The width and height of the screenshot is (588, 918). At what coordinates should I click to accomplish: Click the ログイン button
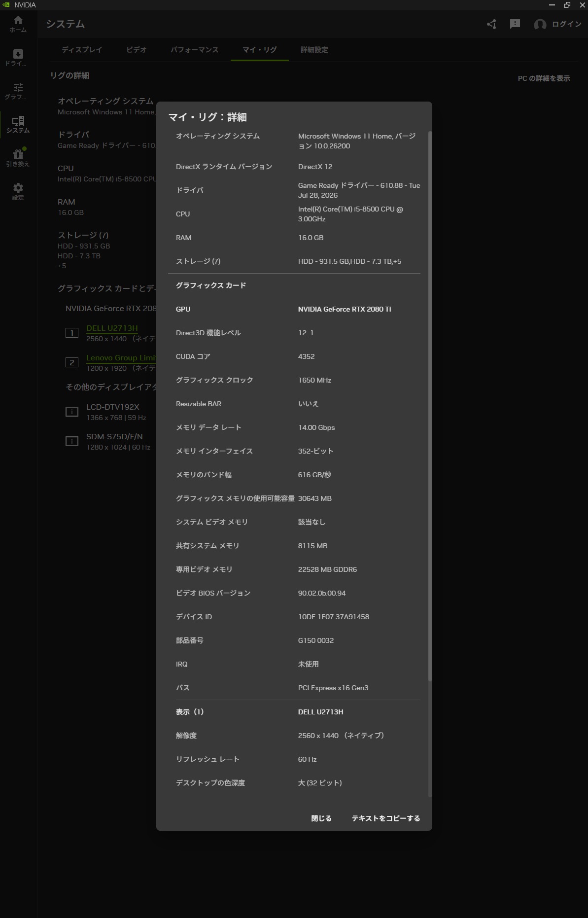click(x=566, y=24)
